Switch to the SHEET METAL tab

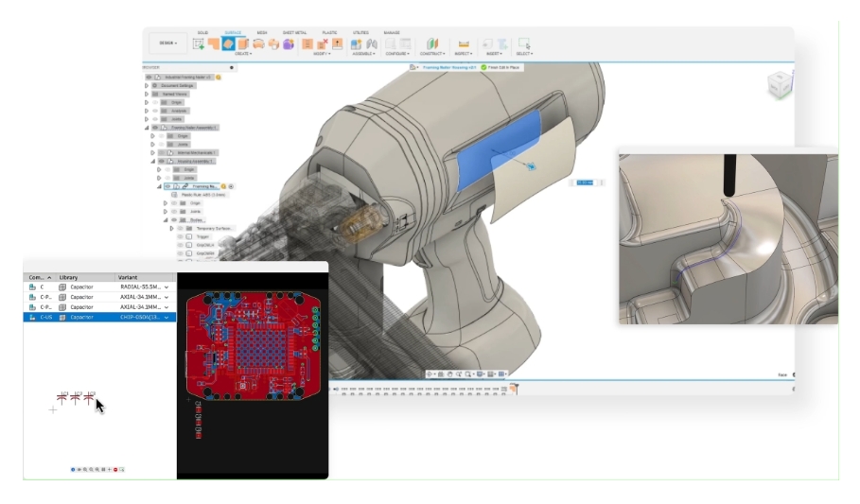click(x=294, y=33)
